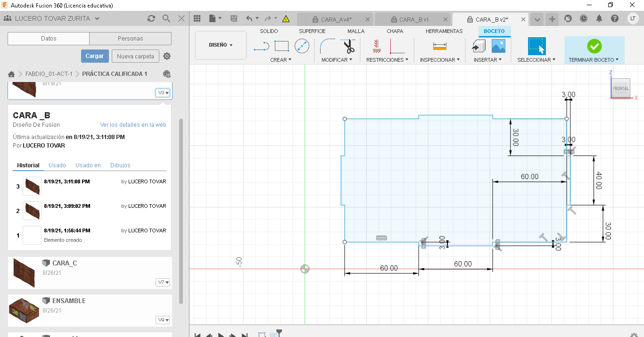This screenshot has height=337, width=644.
Task: Open data panel settings gear
Action: click(167, 56)
